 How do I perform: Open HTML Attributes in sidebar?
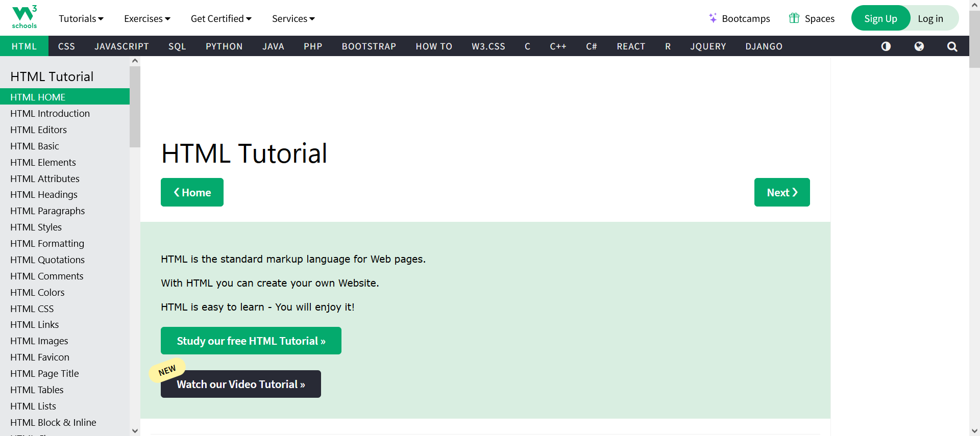[65, 178]
